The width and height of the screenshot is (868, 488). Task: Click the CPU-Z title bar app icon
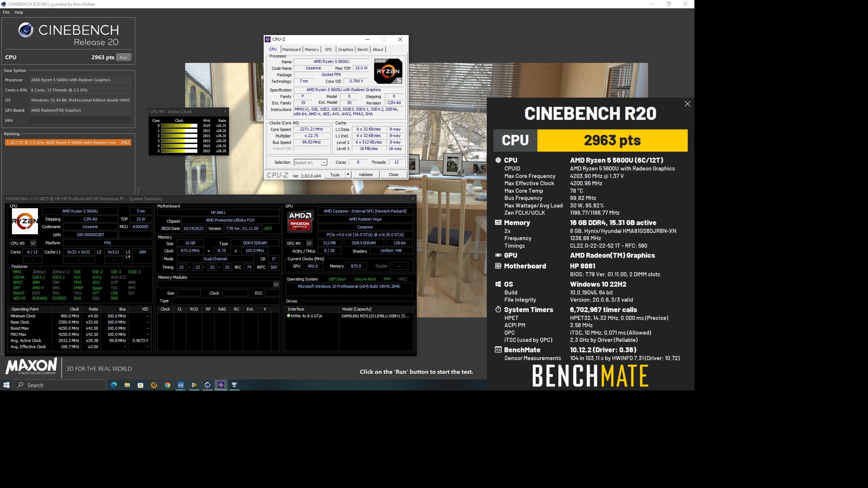point(268,39)
